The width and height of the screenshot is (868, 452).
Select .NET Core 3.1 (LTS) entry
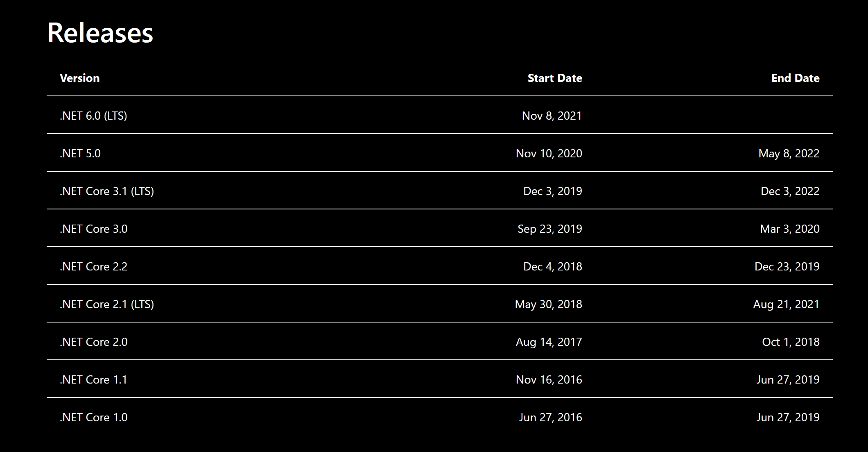107,191
